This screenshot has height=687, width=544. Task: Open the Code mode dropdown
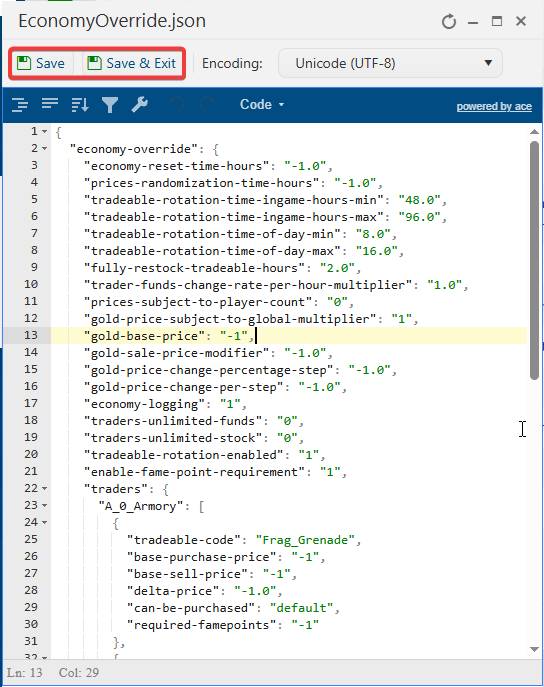[262, 105]
